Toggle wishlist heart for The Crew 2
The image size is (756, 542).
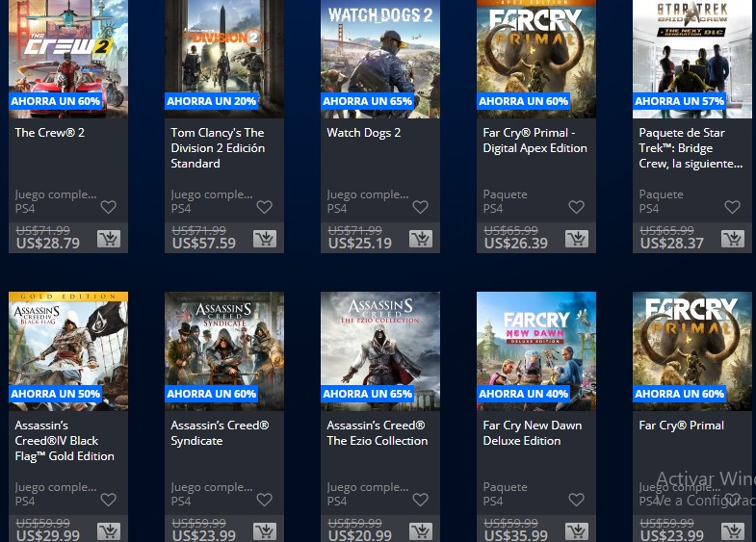[109, 207]
